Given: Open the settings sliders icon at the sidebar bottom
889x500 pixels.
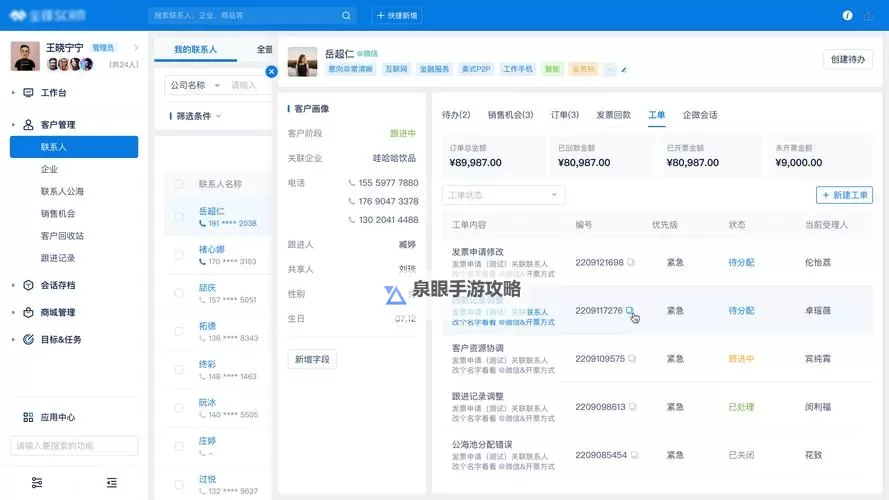Looking at the screenshot, I should pos(37,482).
